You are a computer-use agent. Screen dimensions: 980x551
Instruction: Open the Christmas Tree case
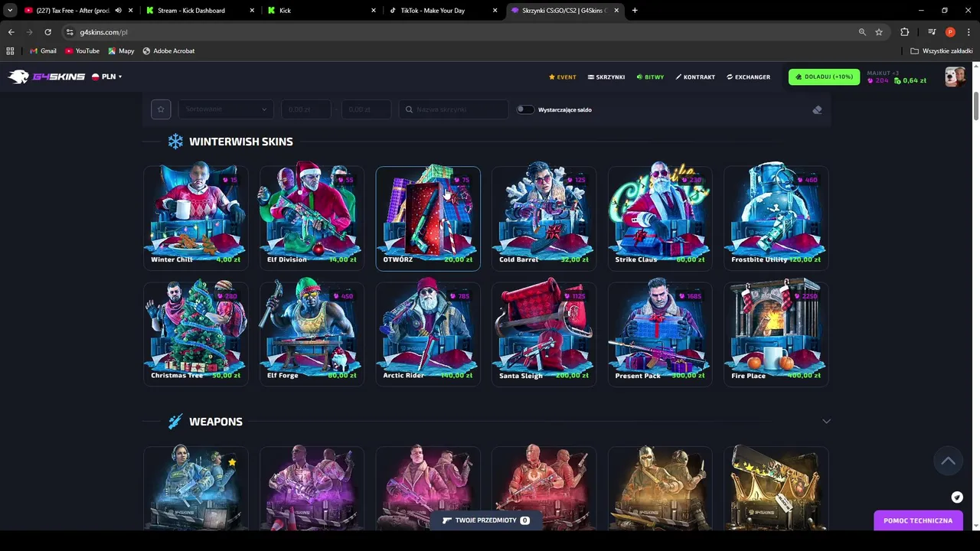tap(195, 334)
